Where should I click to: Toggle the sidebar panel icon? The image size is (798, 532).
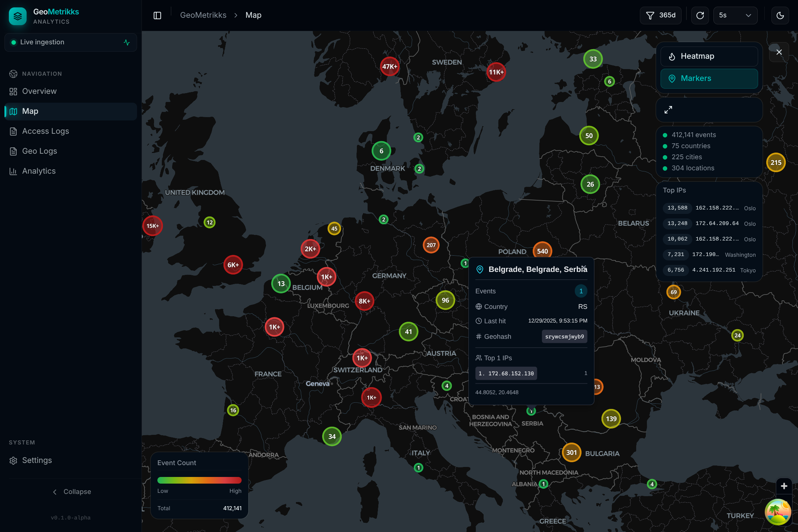[157, 16]
